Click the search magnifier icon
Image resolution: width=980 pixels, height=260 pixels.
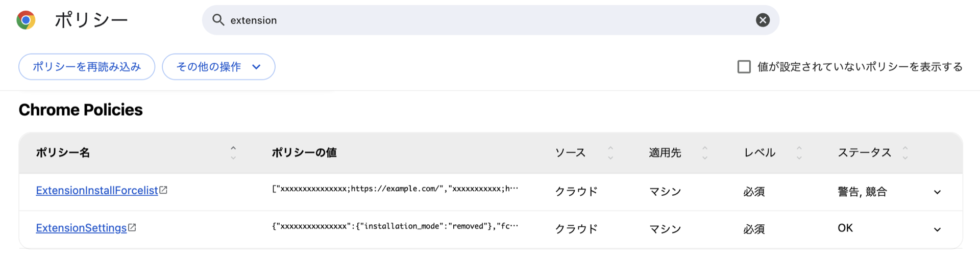(218, 20)
